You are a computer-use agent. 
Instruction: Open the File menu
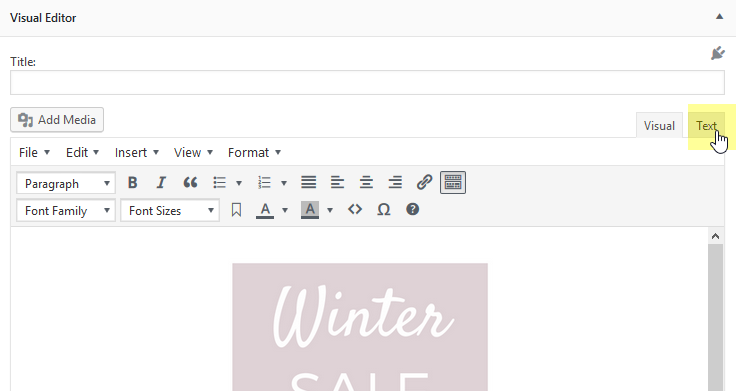[34, 152]
